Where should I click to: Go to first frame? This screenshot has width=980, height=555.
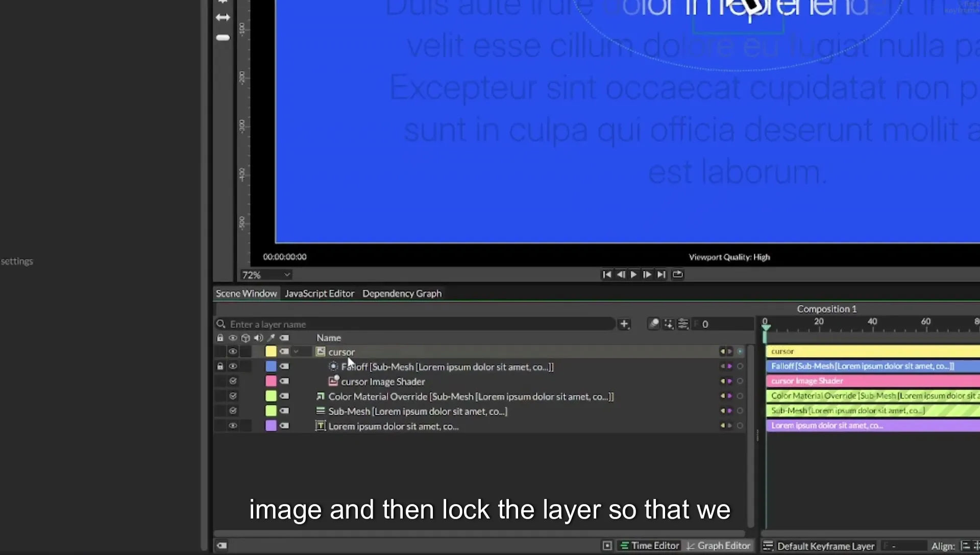click(x=606, y=274)
